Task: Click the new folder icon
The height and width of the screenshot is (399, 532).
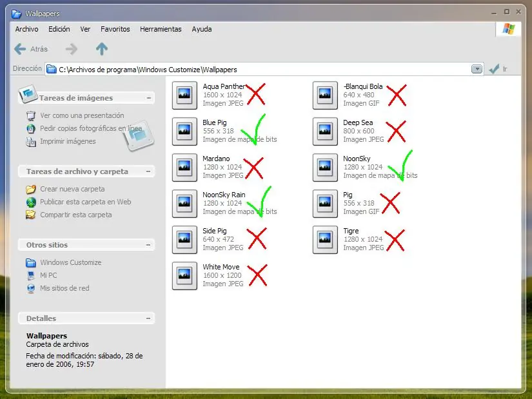Action: [31, 189]
